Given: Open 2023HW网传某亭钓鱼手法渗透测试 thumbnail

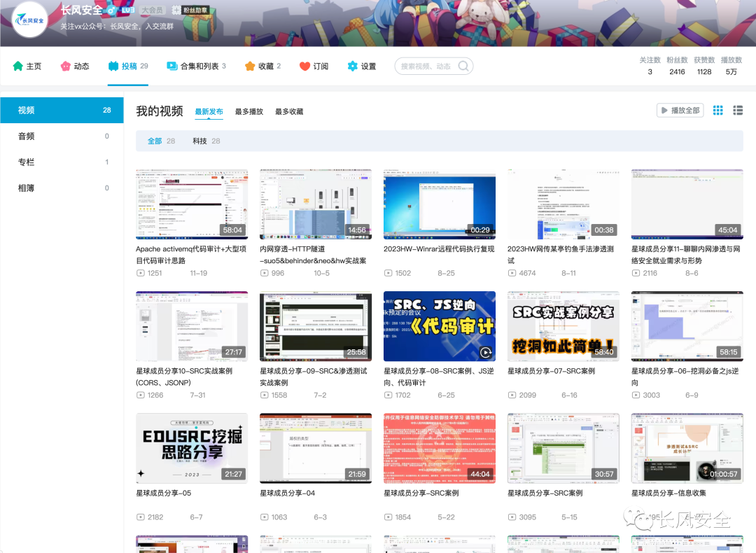Looking at the screenshot, I should tap(563, 204).
